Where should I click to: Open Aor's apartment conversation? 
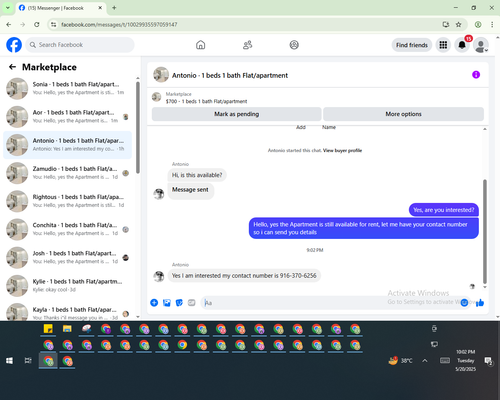click(67, 117)
